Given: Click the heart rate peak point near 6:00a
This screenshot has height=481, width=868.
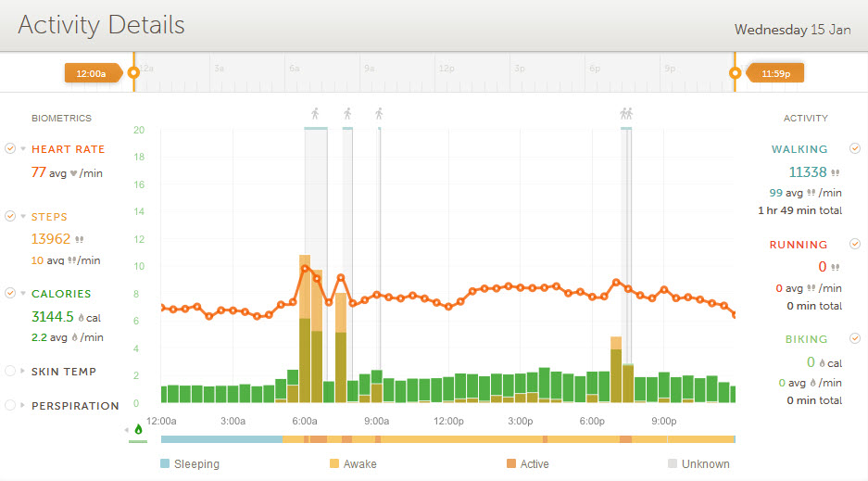Looking at the screenshot, I should [x=305, y=269].
